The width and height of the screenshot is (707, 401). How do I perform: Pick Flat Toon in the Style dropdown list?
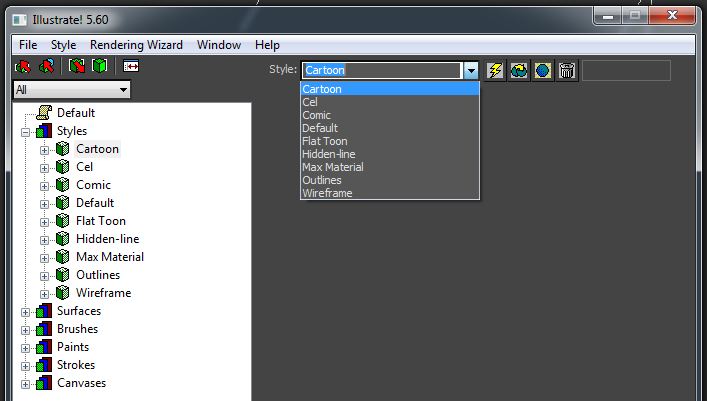click(390, 141)
